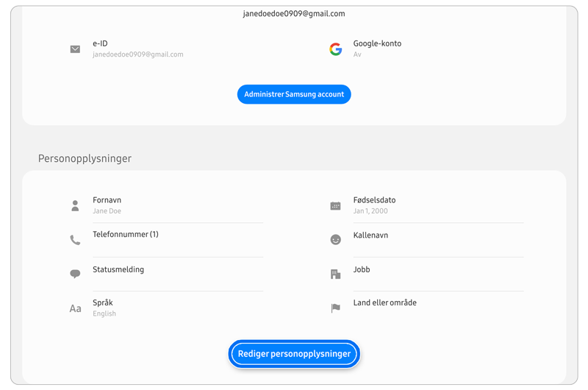The width and height of the screenshot is (588, 390).
Task: Click the Telefonnummer phone icon
Action: point(75,240)
